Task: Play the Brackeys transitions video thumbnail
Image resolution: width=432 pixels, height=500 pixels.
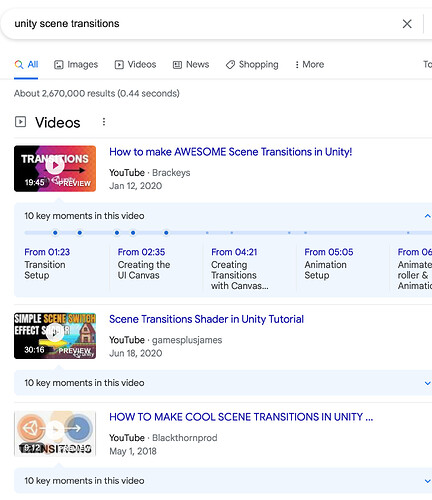Action: pos(55,169)
